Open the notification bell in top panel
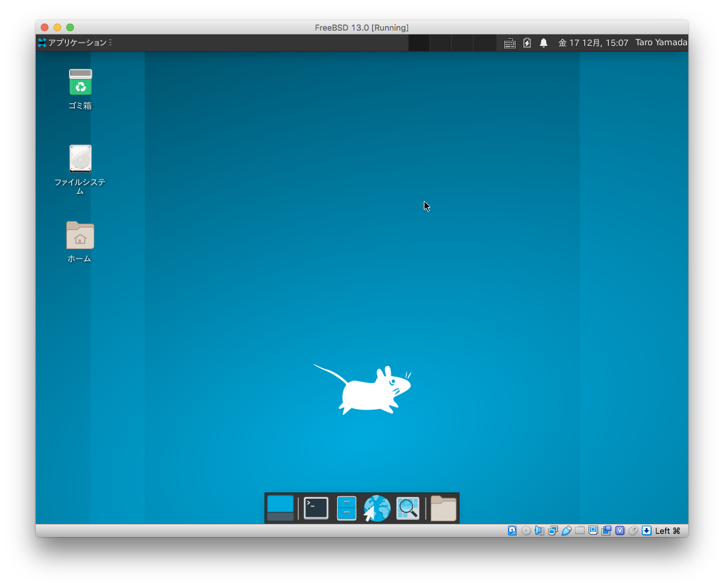Image resolution: width=724 pixels, height=588 pixels. (x=544, y=43)
